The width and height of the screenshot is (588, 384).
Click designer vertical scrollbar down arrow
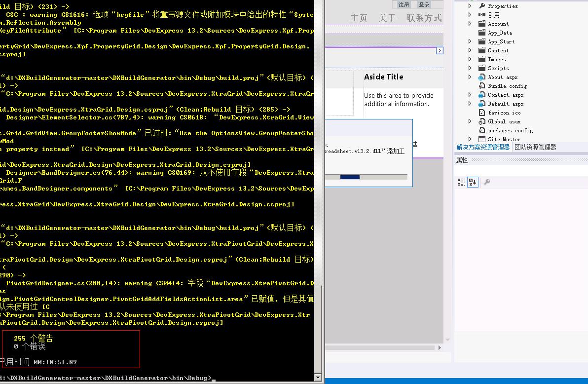pos(447,340)
